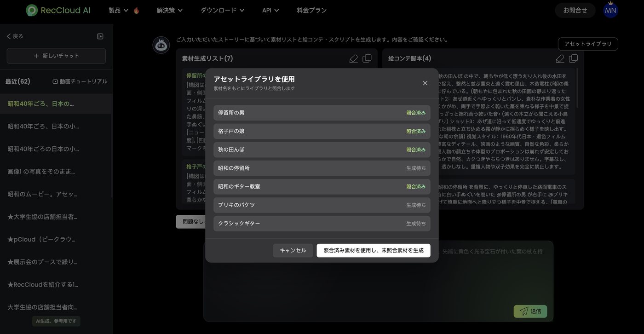Image resolution: width=644 pixels, height=334 pixels.
Task: Click 照合済み素材を使用し、未照合素材を生成
Action: coord(374,251)
